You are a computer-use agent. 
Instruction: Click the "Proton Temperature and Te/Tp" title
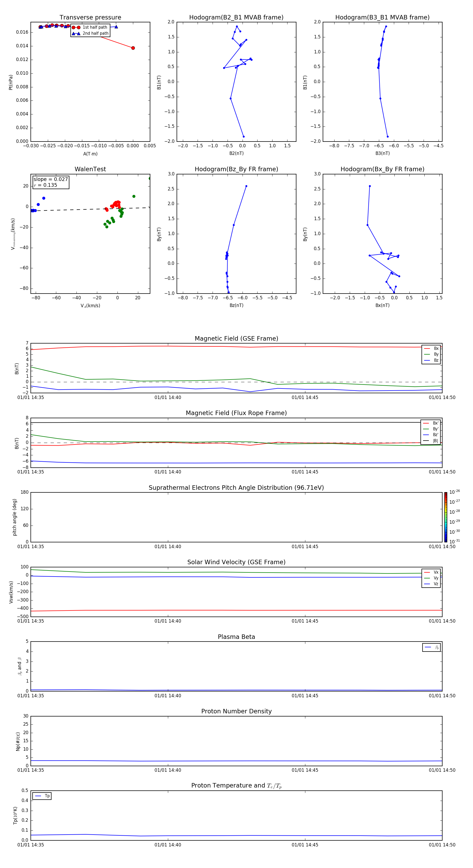tap(236, 786)
